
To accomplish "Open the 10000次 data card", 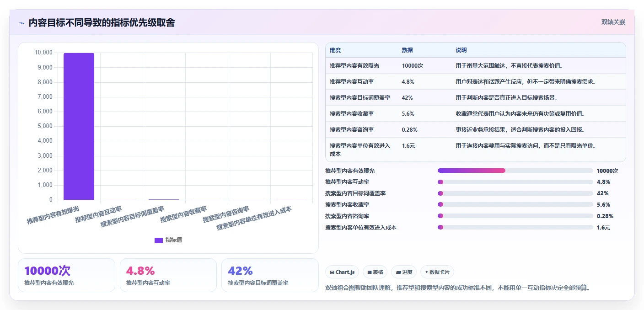I will [66, 275].
